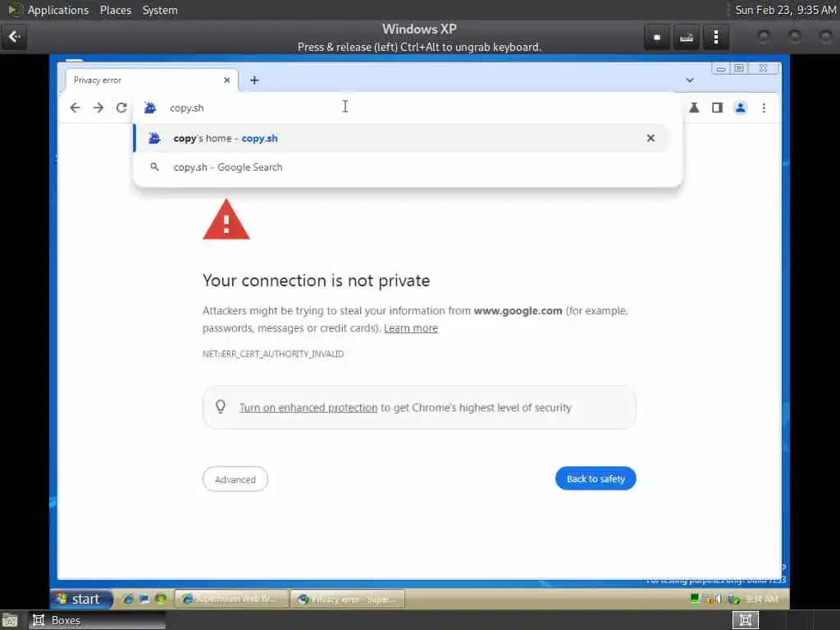Click the red warning triangle icon

pos(226,220)
